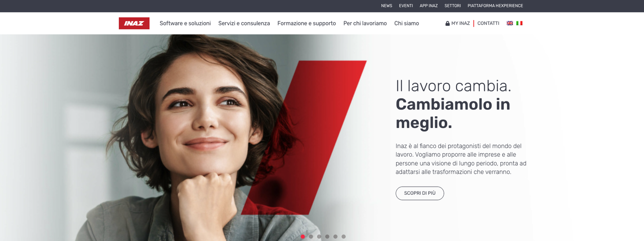This screenshot has width=644, height=241.
Task: Open NEWS in the top bar
Action: tap(386, 6)
